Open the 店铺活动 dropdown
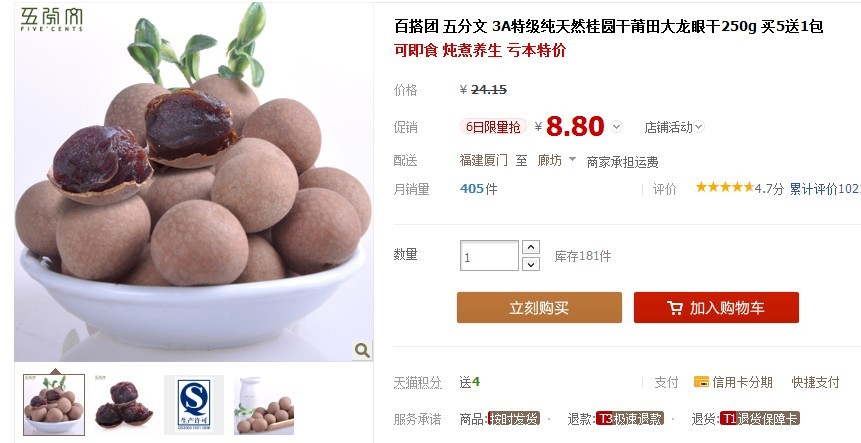The height and width of the screenshot is (443, 861). pos(674,127)
